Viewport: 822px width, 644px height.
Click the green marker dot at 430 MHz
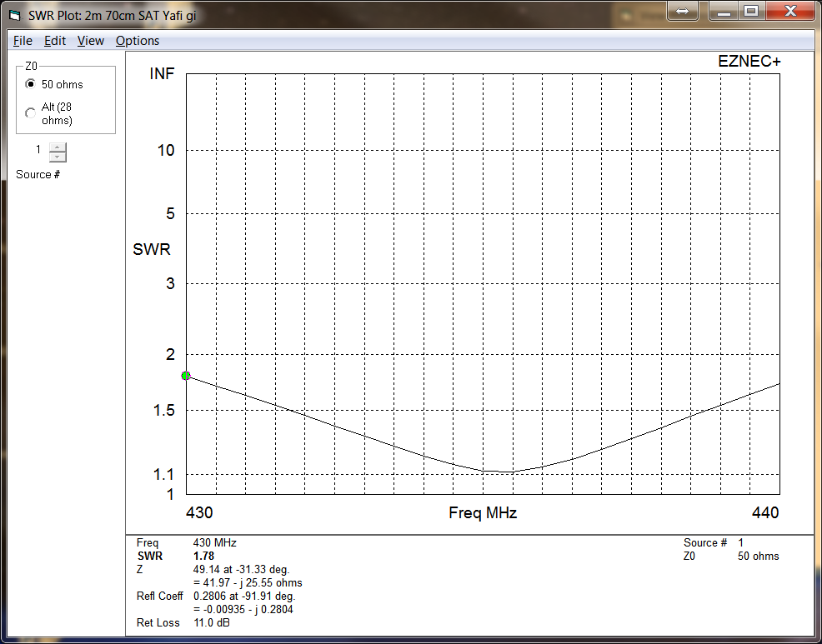(186, 376)
